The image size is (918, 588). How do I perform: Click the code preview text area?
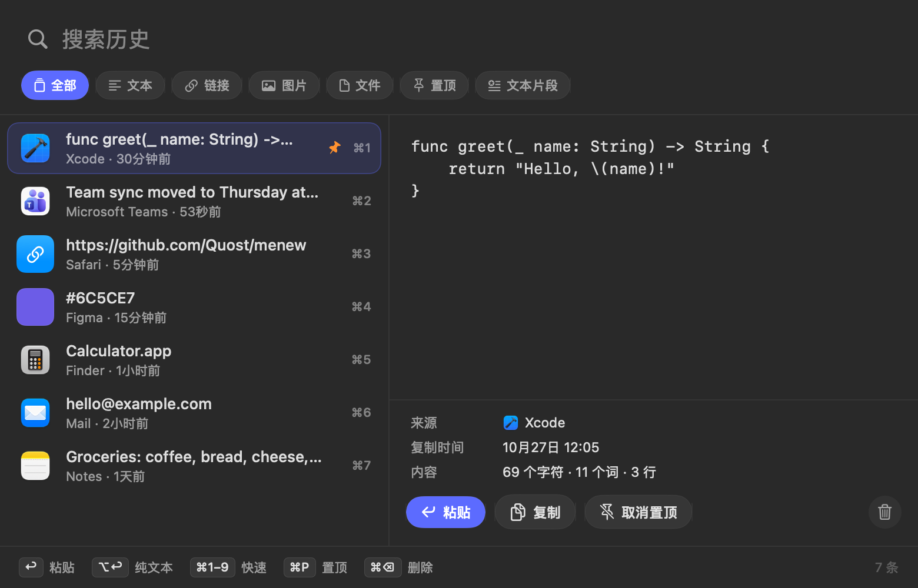tap(653, 259)
